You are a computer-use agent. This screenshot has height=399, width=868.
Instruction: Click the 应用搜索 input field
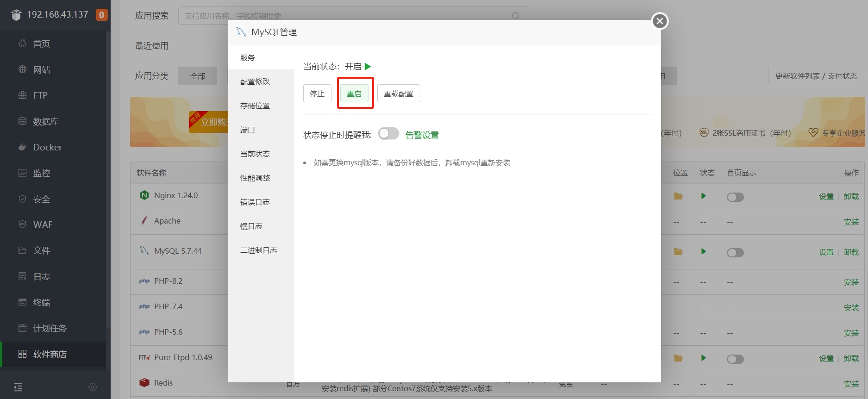[352, 16]
